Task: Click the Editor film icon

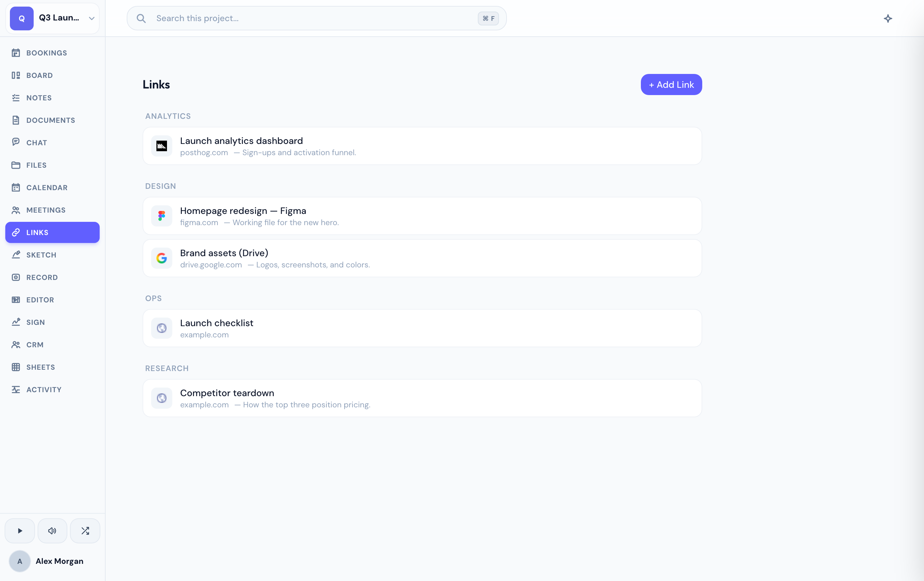Action: click(x=16, y=300)
